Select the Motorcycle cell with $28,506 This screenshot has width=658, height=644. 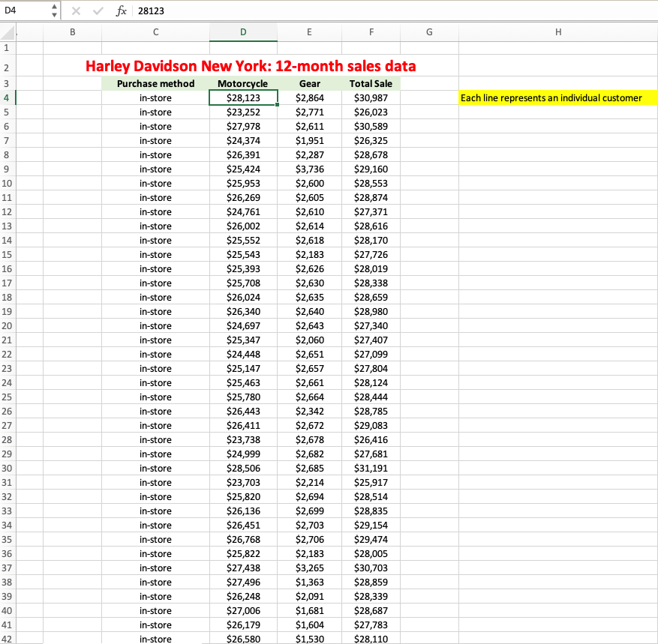pyautogui.click(x=243, y=468)
